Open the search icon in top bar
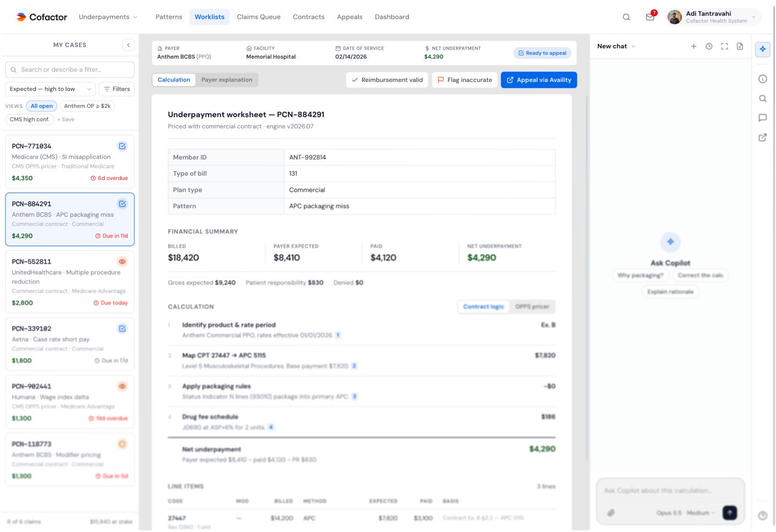 626,17
